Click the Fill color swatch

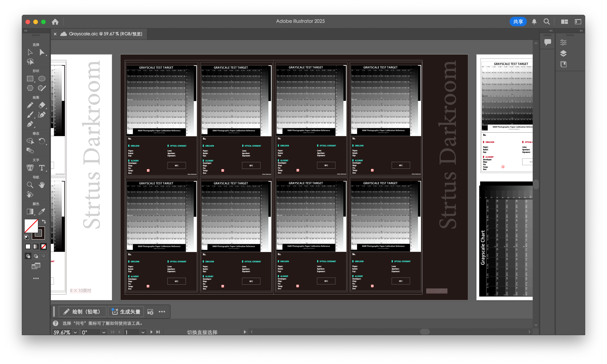(x=31, y=226)
